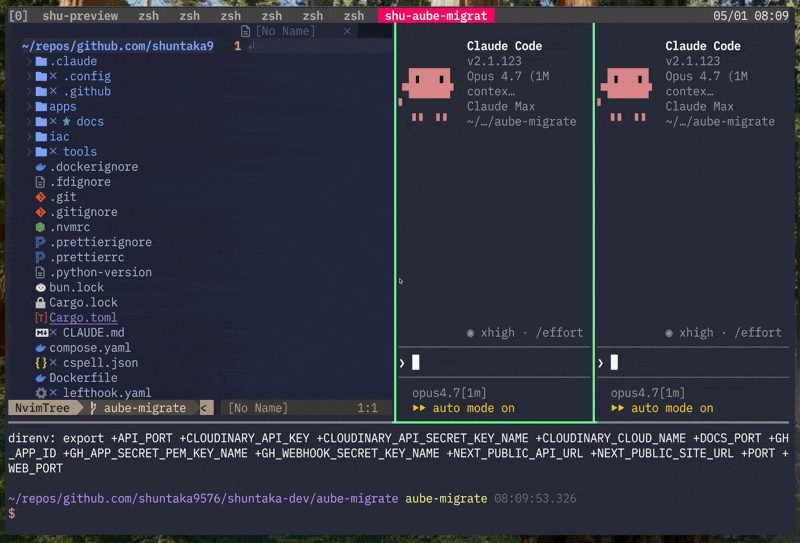
Task: Click the 1:1 cursor position indicator
Action: click(x=367, y=408)
